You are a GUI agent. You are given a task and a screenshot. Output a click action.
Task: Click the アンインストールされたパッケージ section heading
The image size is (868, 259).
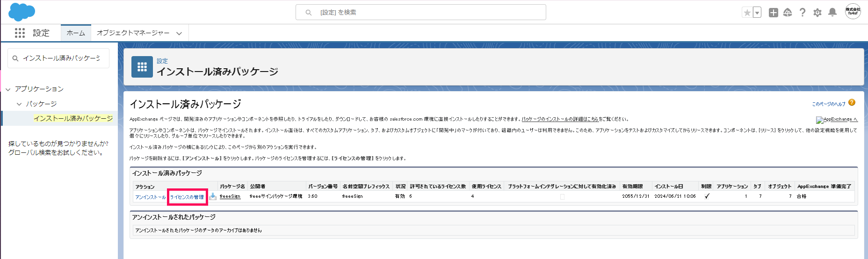pos(174,217)
